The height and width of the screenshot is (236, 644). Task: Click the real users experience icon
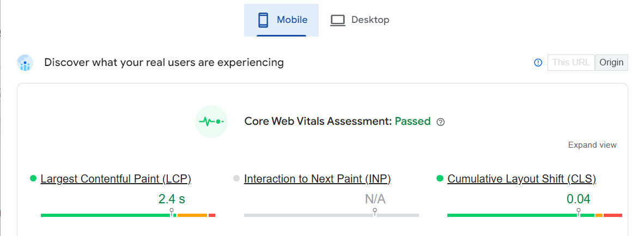[x=25, y=63]
